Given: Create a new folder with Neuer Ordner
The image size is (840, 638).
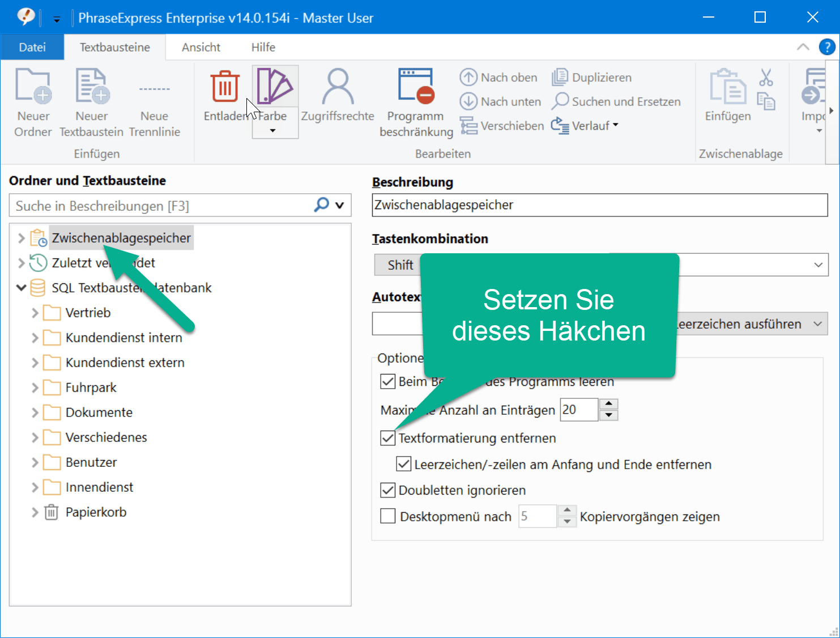Looking at the screenshot, I should coord(33,103).
